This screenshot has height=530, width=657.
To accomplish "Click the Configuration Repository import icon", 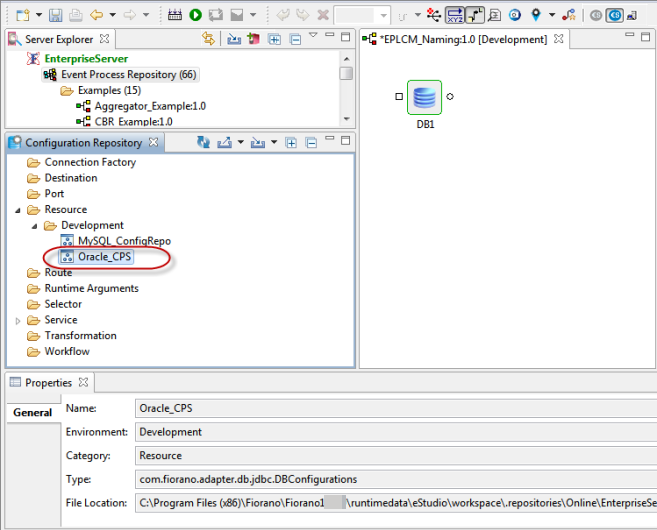I will point(257,142).
